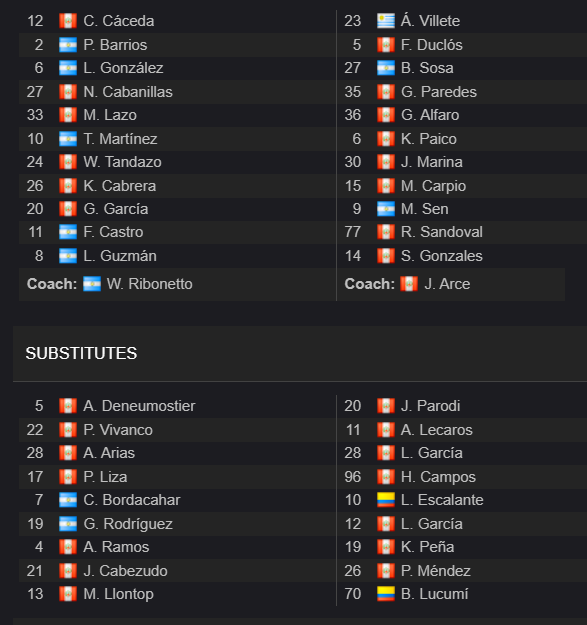
Task: Click Argentina flag beside M. Sen
Action: tap(386, 209)
